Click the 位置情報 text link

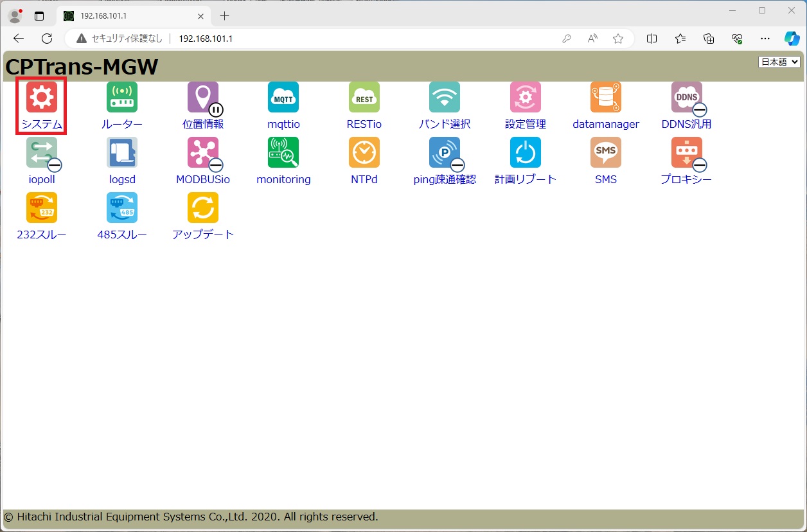tap(203, 124)
